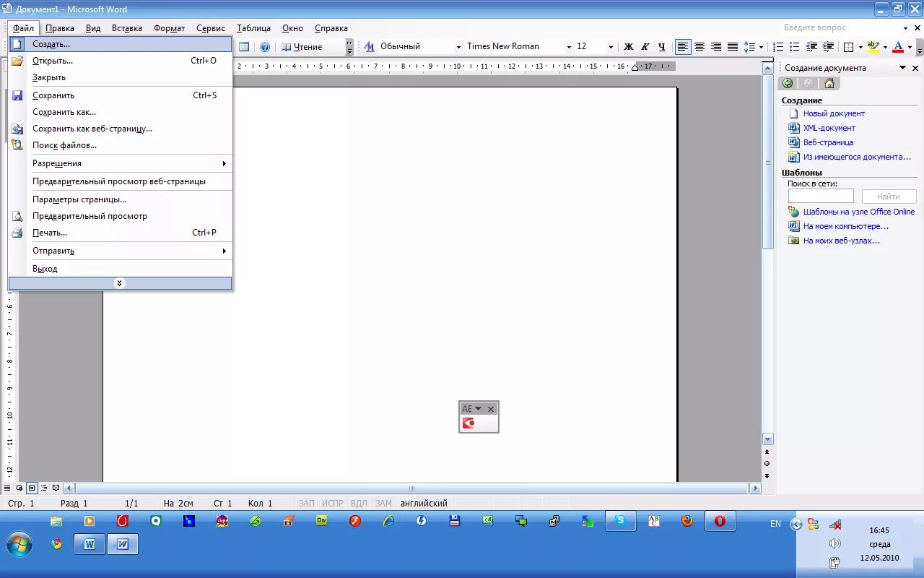Open the Таблица menu
The height and width of the screenshot is (578, 924).
click(x=253, y=28)
